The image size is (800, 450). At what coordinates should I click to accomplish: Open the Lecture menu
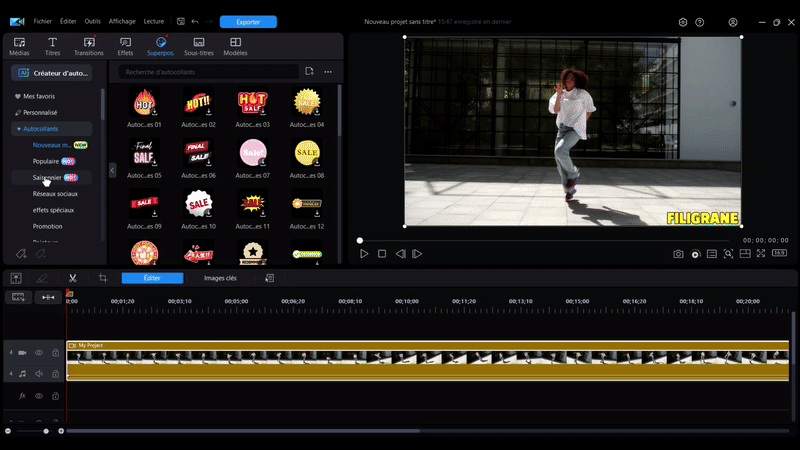[154, 21]
